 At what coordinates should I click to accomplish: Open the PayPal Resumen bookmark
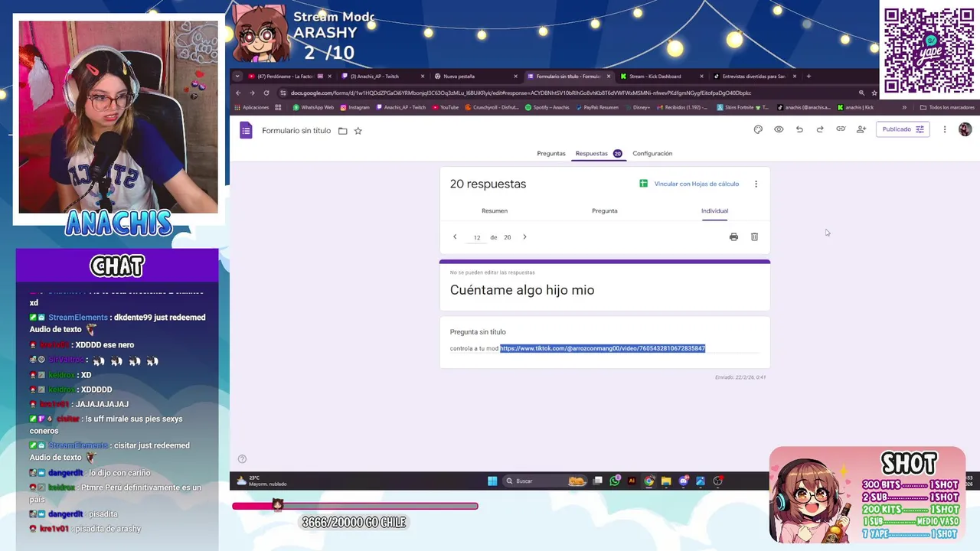click(598, 108)
